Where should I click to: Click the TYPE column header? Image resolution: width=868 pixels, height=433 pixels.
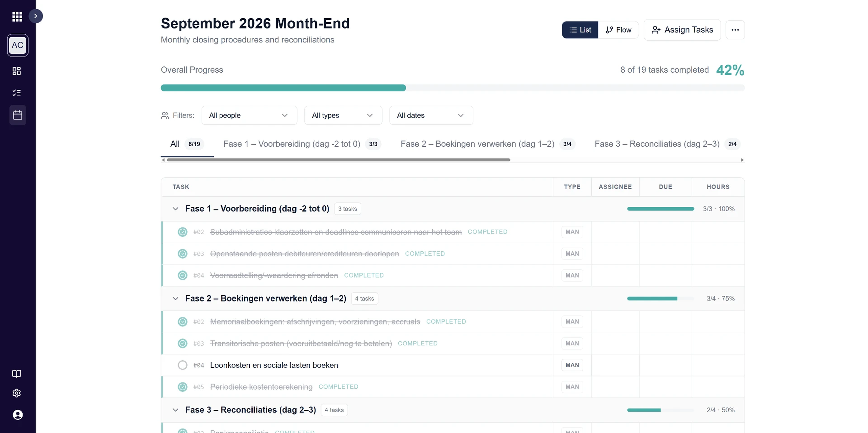(572, 187)
